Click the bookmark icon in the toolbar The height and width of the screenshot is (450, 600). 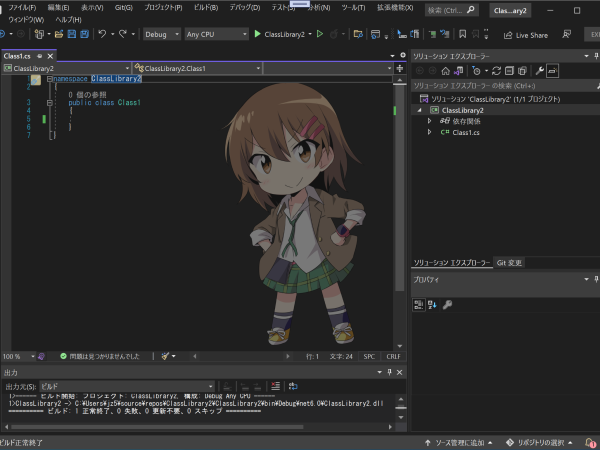point(463,34)
